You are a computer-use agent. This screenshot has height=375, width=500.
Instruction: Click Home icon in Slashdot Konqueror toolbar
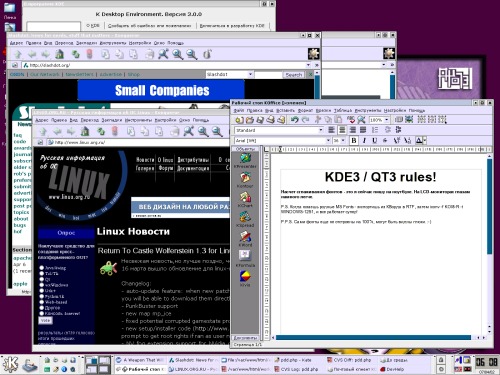60,54
